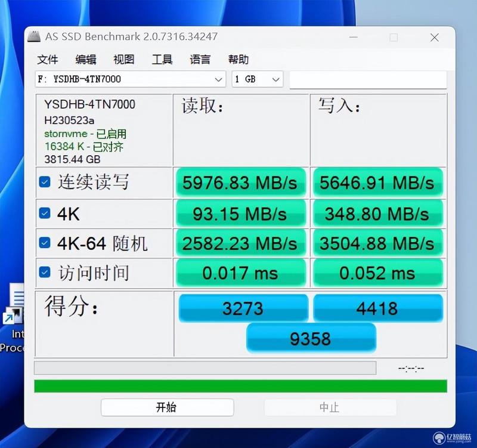The height and width of the screenshot is (448, 477).
Task: Click the --:--:-- elapsed time display
Action: click(x=411, y=369)
